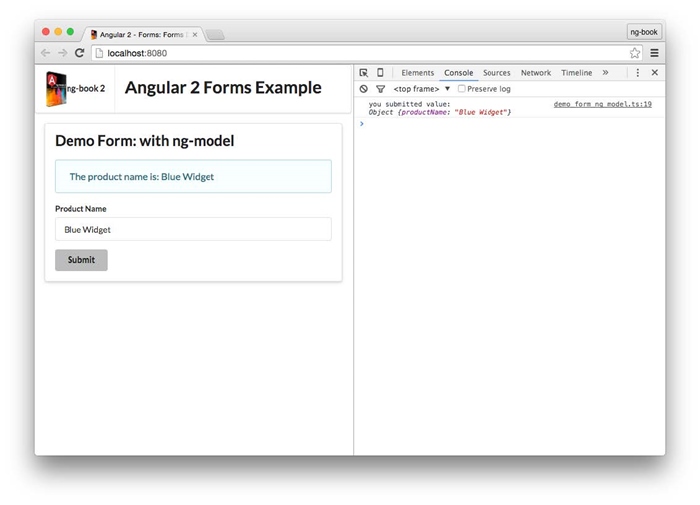This screenshot has height=505, width=700.
Task: Switch to the Network tab
Action: click(x=535, y=73)
